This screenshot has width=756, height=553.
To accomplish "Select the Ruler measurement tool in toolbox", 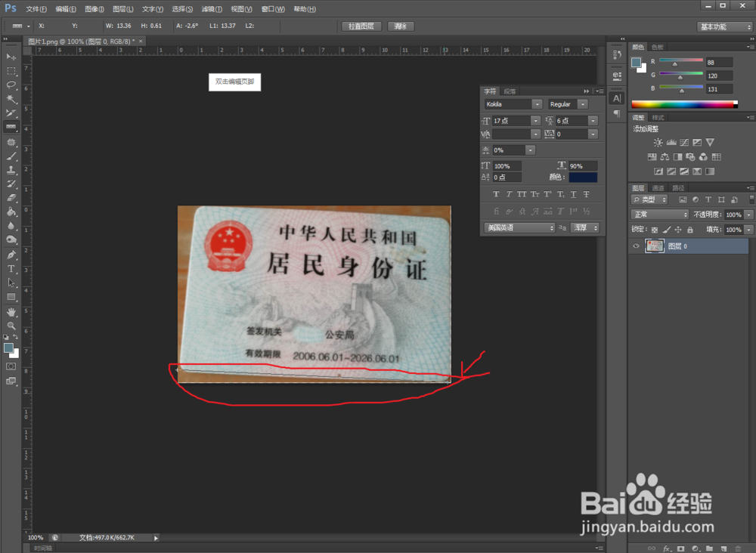I will (11, 127).
